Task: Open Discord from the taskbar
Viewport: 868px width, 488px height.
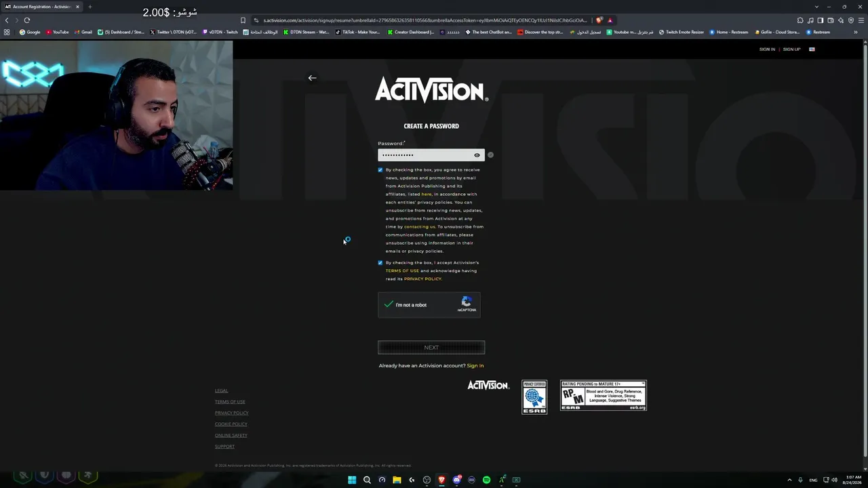Action: (456, 480)
